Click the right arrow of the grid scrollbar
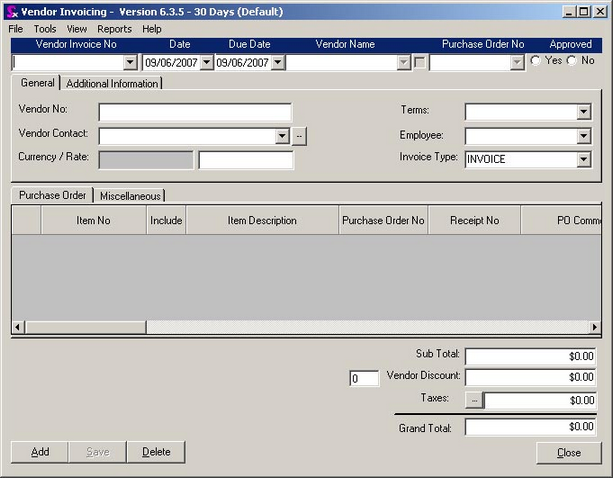Screen dimensions: 613x478 click(596, 327)
